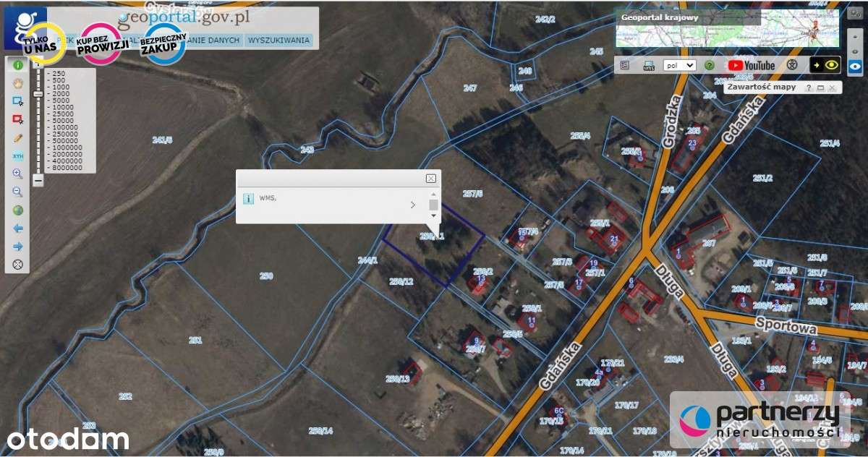
Task: Activate the hand pan tool
Action: point(18,82)
